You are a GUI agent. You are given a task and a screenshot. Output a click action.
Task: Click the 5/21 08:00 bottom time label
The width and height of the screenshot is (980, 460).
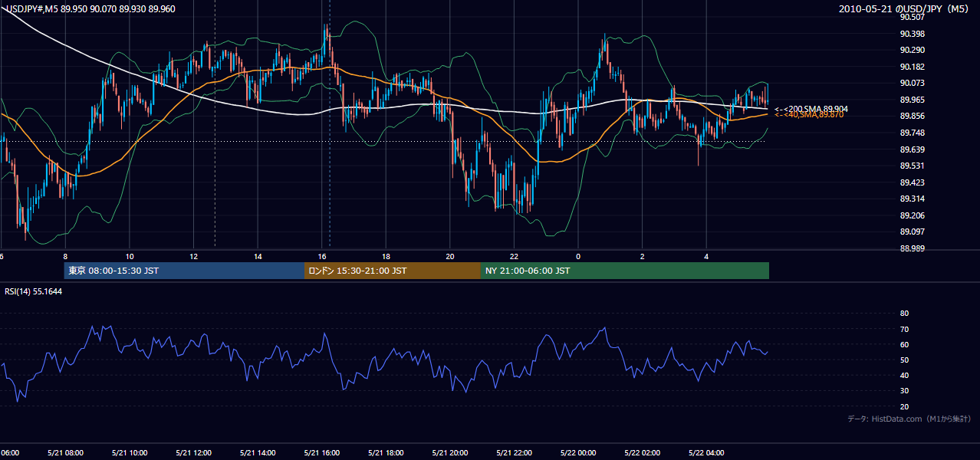coord(65,453)
